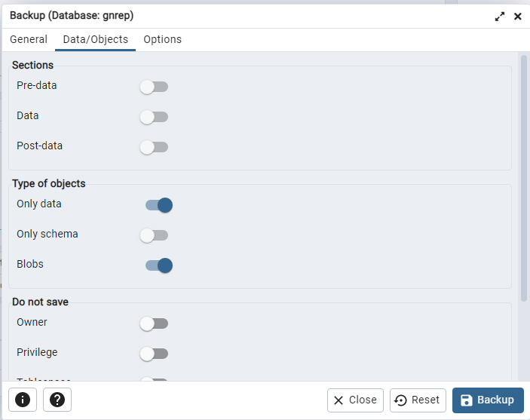
Task: Open help with the question mark icon
Action: coord(57,400)
